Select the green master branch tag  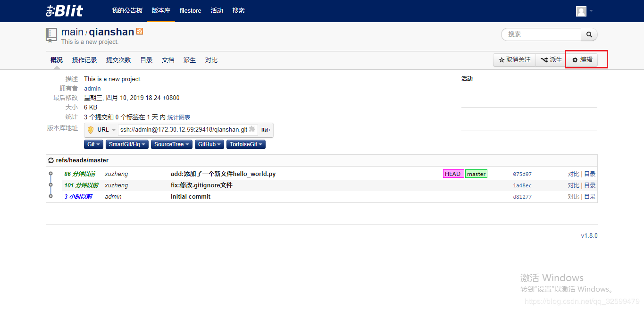coord(477,174)
